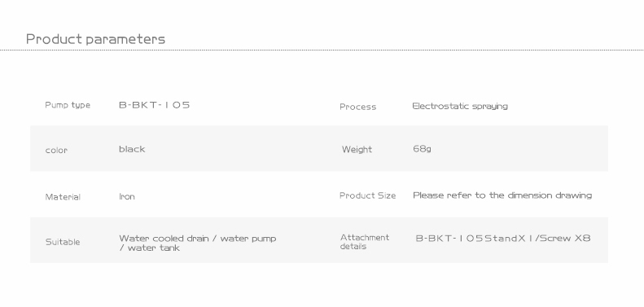This screenshot has height=307, width=644.
Task: Click 'Please refer to the dimension drawing' text
Action: click(502, 195)
